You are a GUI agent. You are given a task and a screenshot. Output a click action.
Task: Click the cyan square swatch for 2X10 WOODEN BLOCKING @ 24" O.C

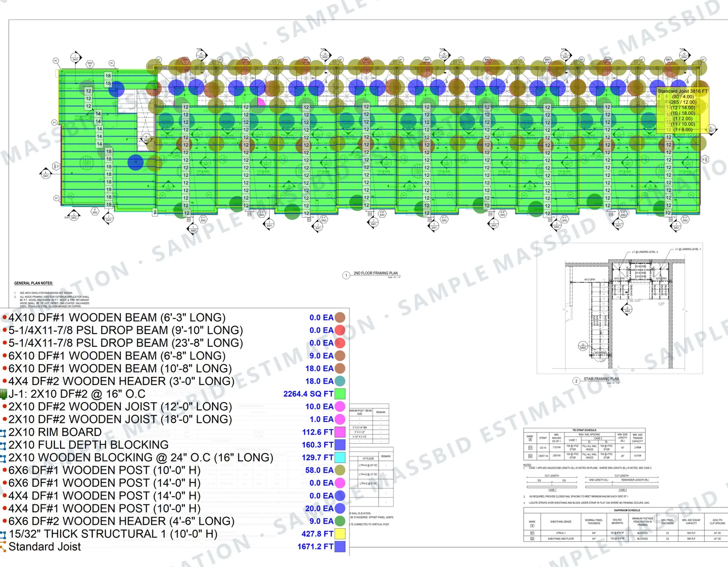(x=340, y=457)
